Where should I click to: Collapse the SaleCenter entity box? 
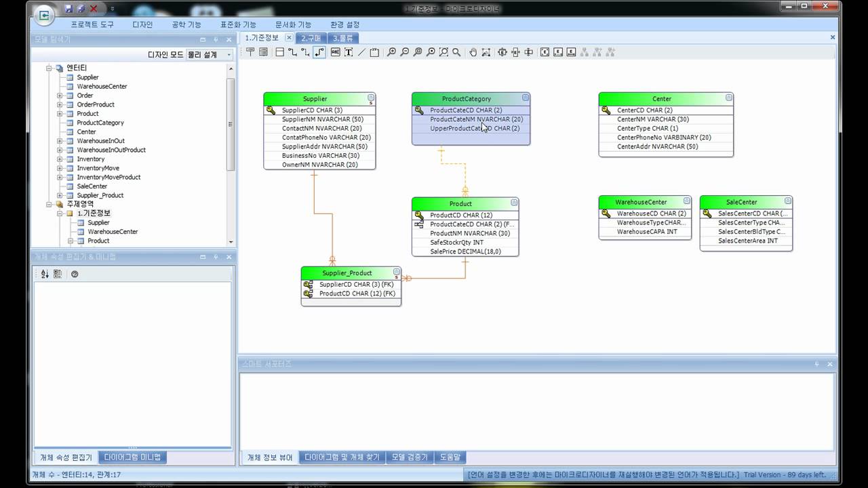(x=788, y=201)
